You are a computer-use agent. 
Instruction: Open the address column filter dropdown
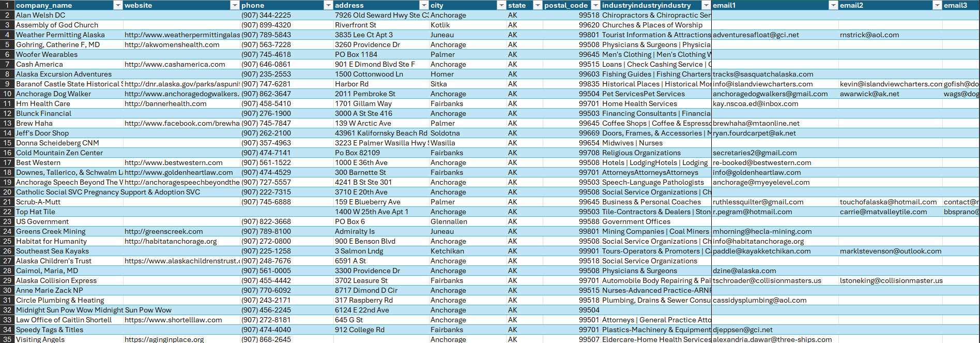pos(424,5)
